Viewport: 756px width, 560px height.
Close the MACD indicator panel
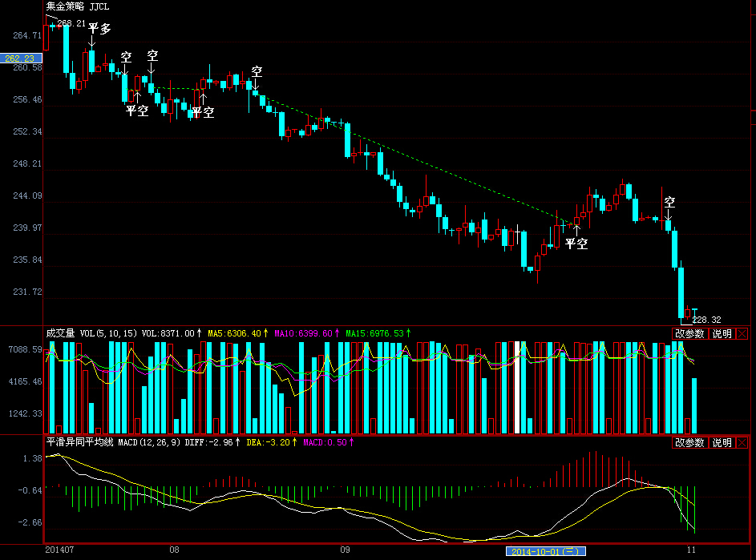[x=742, y=442]
